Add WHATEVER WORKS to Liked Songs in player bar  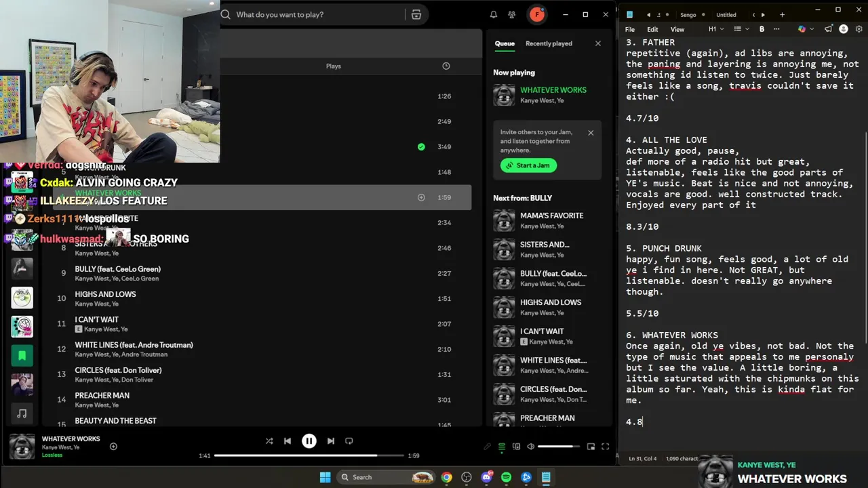(113, 446)
